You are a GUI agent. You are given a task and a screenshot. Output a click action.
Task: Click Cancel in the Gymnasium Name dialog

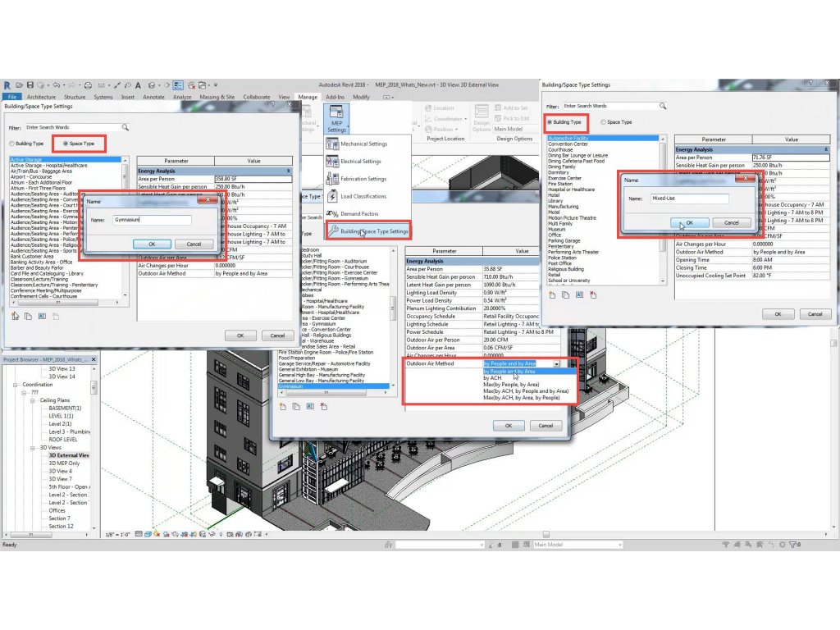[194, 244]
